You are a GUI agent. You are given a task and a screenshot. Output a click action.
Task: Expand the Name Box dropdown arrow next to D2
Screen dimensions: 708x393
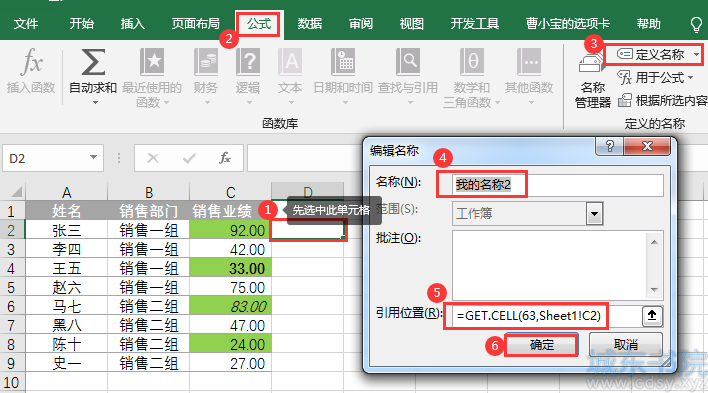click(x=93, y=158)
